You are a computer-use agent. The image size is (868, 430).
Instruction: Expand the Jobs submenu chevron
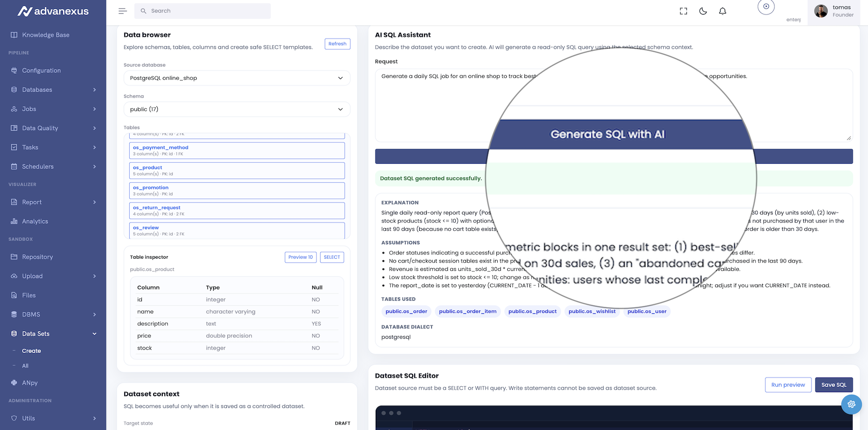pyautogui.click(x=94, y=109)
